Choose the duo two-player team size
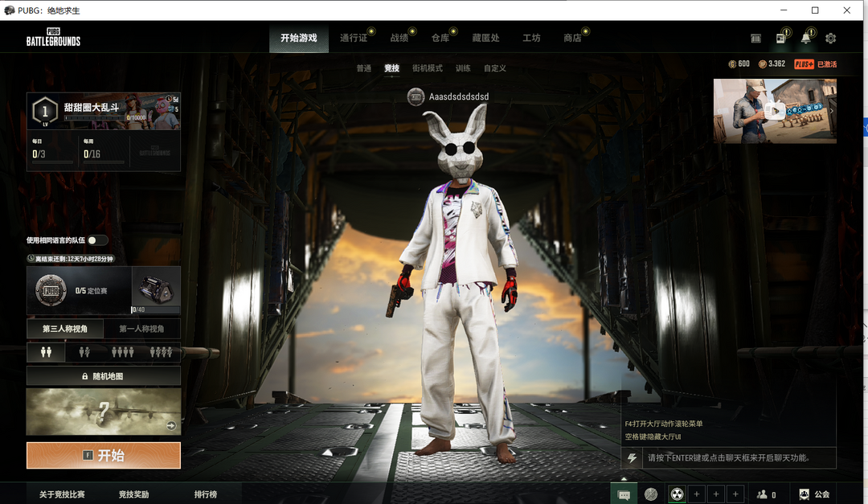868x504 pixels. [84, 352]
